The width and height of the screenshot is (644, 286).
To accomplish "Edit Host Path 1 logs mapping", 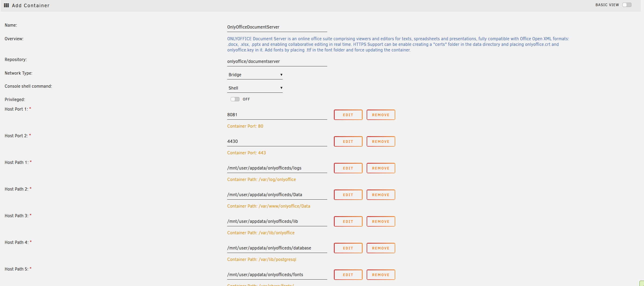I will (348, 168).
